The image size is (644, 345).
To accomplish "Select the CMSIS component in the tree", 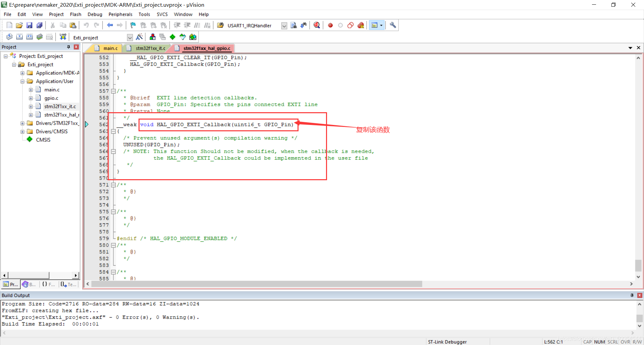I will click(43, 140).
